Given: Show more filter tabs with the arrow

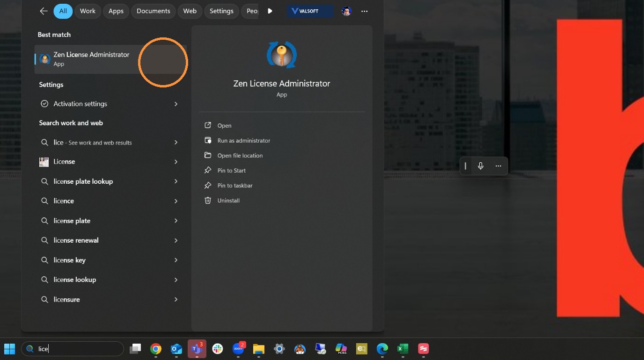Looking at the screenshot, I should pyautogui.click(x=270, y=11).
